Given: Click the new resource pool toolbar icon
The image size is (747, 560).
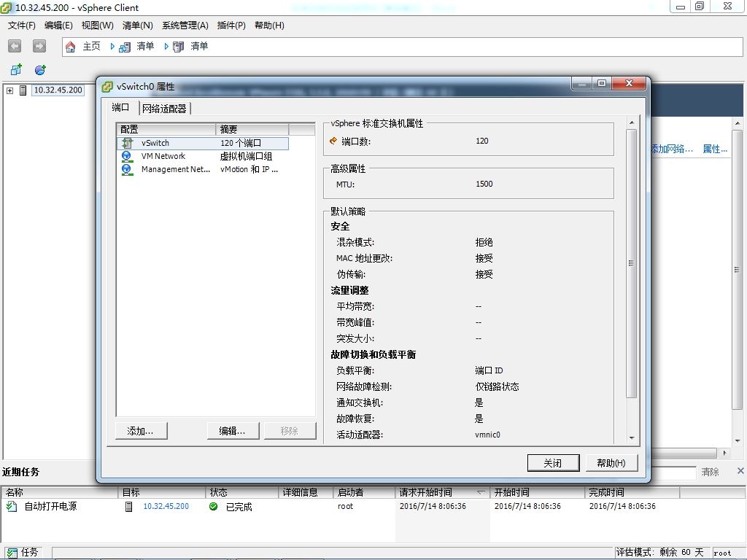Looking at the screenshot, I should point(41,69).
